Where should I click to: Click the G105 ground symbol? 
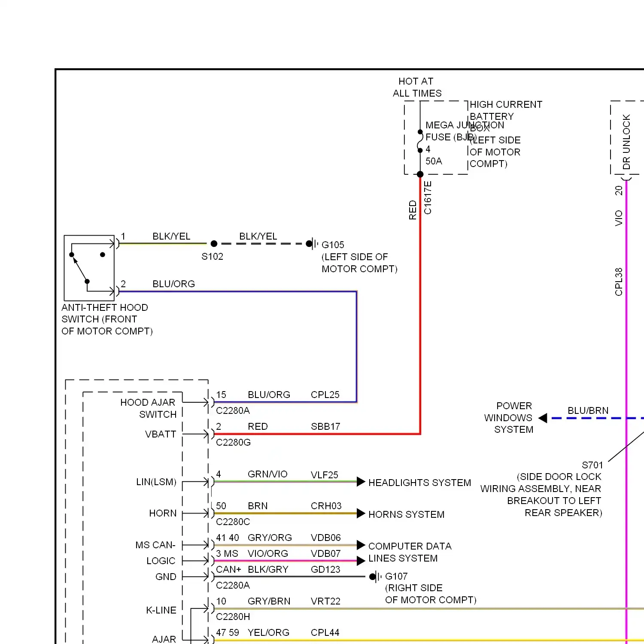coord(313,244)
